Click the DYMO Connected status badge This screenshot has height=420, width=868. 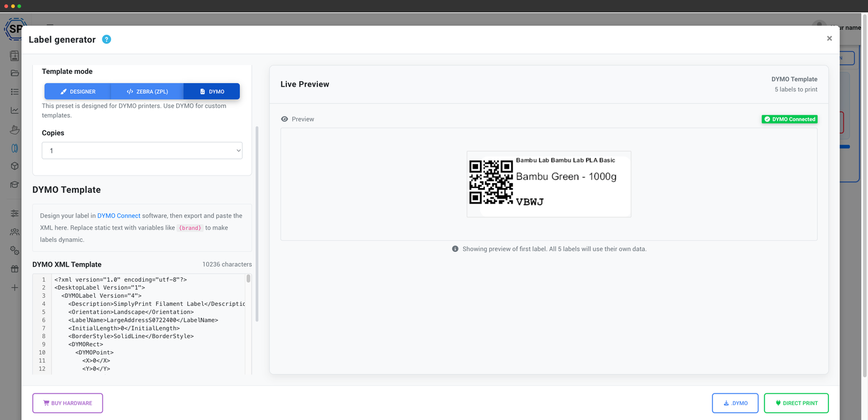pyautogui.click(x=789, y=119)
